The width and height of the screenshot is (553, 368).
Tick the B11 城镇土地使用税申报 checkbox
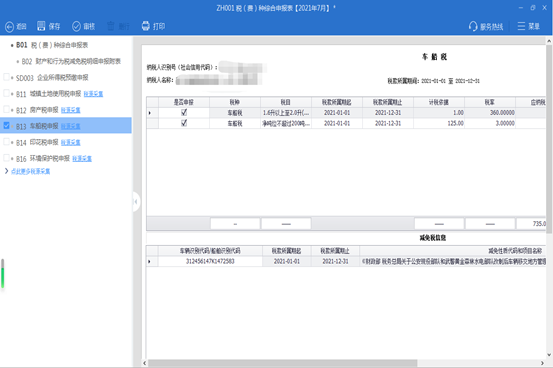(x=6, y=93)
